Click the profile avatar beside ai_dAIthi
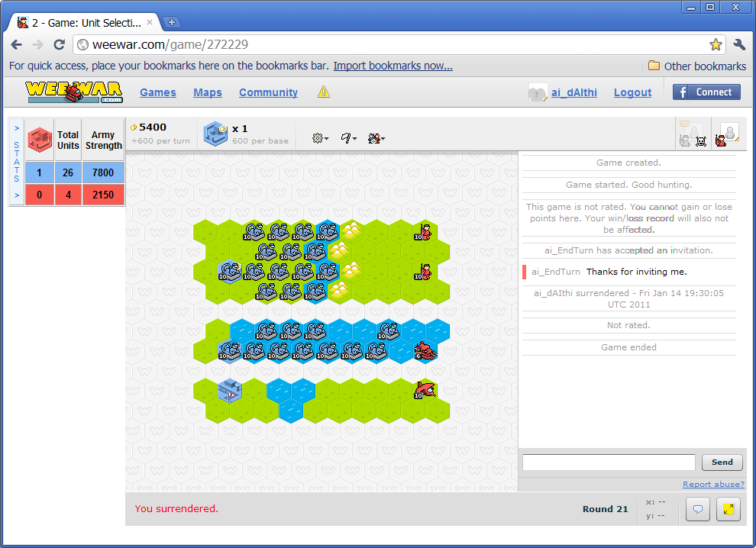 [538, 92]
